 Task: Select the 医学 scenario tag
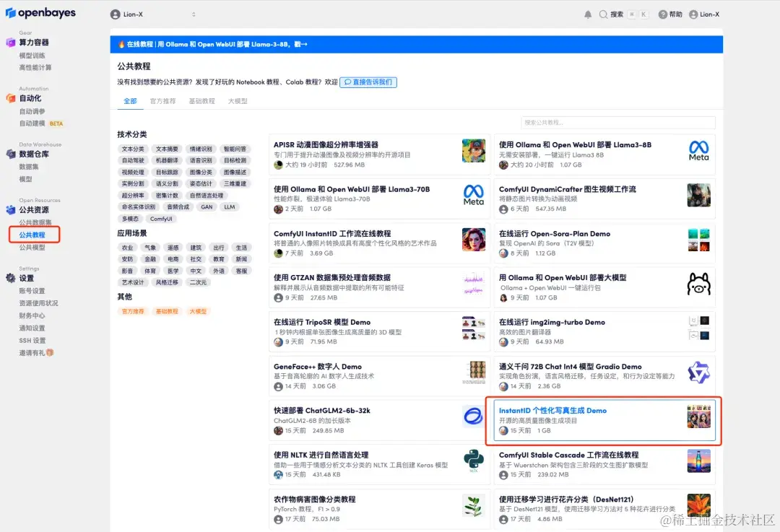click(x=173, y=271)
